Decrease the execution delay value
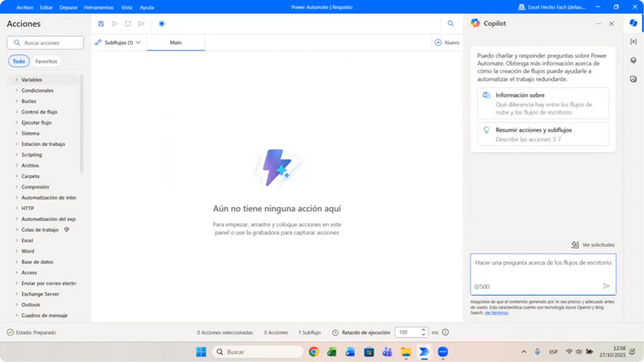The height and width of the screenshot is (362, 644). click(x=424, y=334)
